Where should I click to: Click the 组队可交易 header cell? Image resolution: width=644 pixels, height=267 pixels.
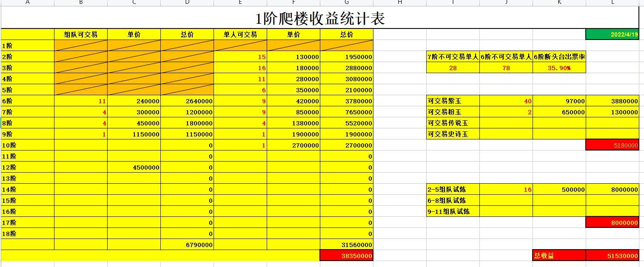click(81, 35)
